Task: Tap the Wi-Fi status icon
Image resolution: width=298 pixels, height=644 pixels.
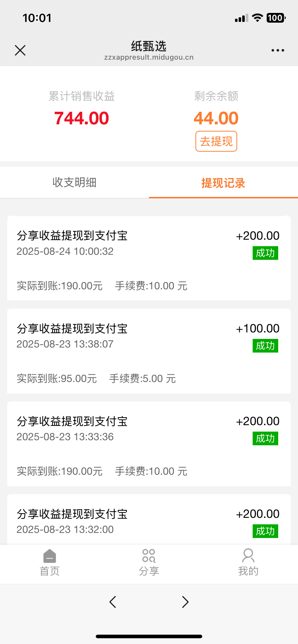Action: coord(257,18)
